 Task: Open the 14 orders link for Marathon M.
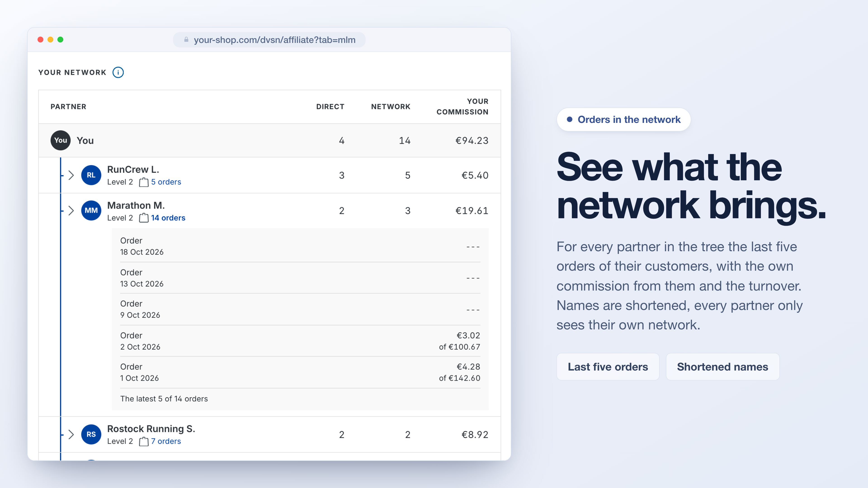pos(168,218)
